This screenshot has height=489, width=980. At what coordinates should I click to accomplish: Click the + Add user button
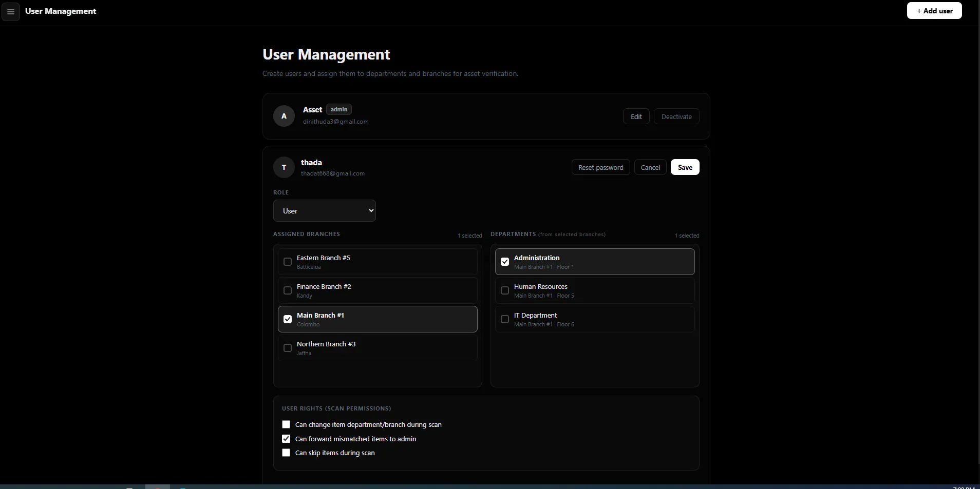point(934,11)
